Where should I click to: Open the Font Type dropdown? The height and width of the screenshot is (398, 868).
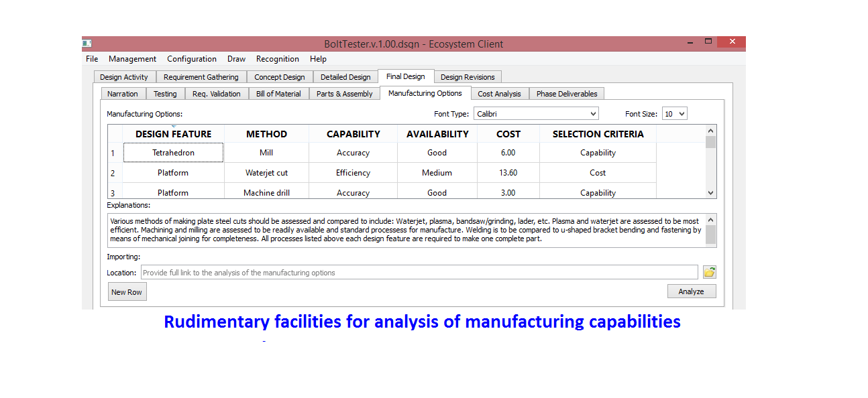coord(535,114)
